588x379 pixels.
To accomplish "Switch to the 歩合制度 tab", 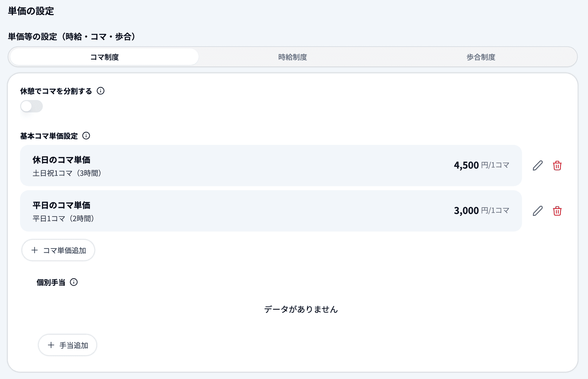I will pos(481,57).
